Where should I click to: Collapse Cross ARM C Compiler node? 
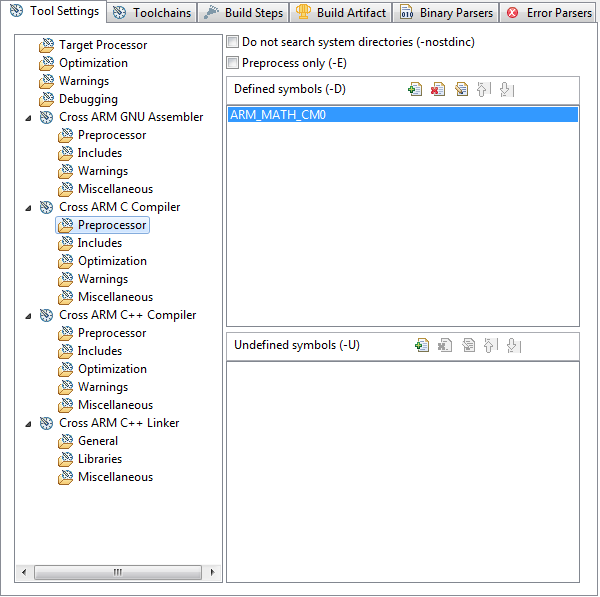(x=28, y=208)
